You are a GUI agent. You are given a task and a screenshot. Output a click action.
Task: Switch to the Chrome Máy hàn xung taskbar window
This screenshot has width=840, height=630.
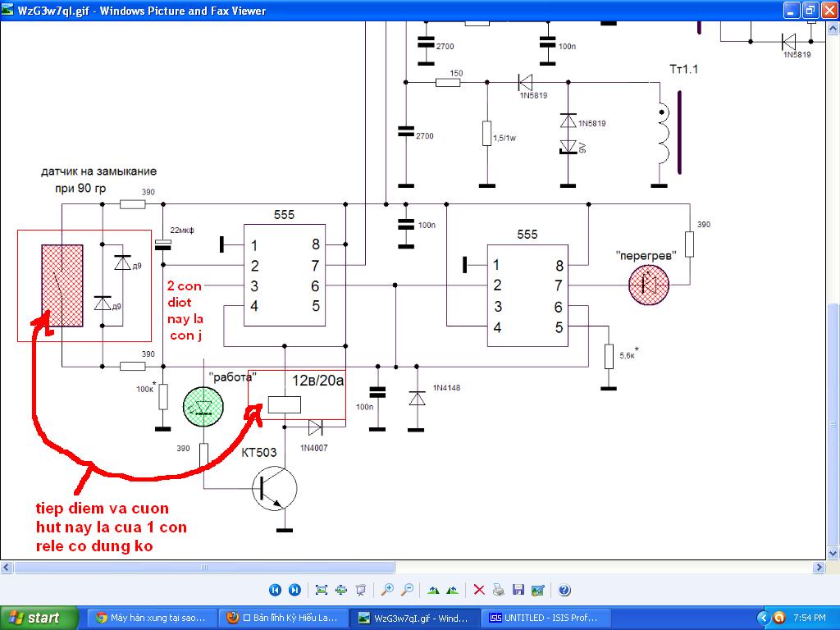tap(152, 618)
